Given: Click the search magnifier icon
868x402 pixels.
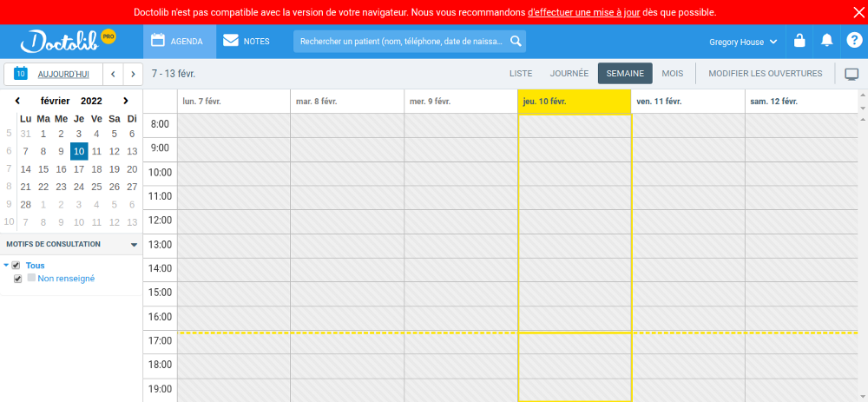Looking at the screenshot, I should (x=516, y=41).
